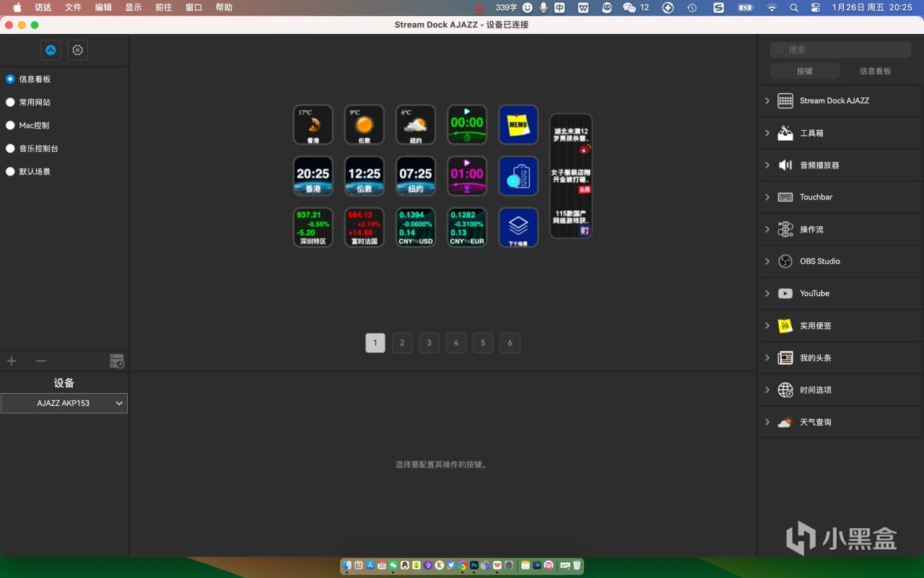Go to key page 2

[402, 342]
